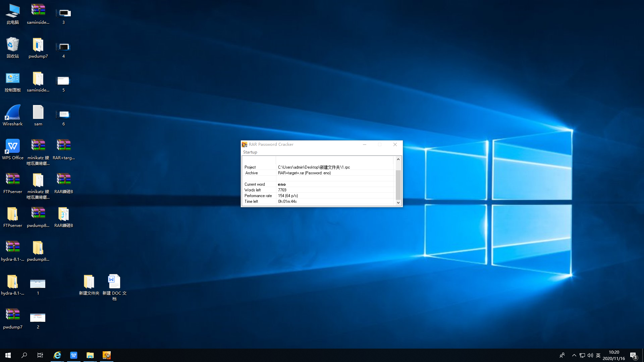The height and width of the screenshot is (362, 644).
Task: Click the taskbar search magnifier
Action: pyautogui.click(x=24, y=355)
